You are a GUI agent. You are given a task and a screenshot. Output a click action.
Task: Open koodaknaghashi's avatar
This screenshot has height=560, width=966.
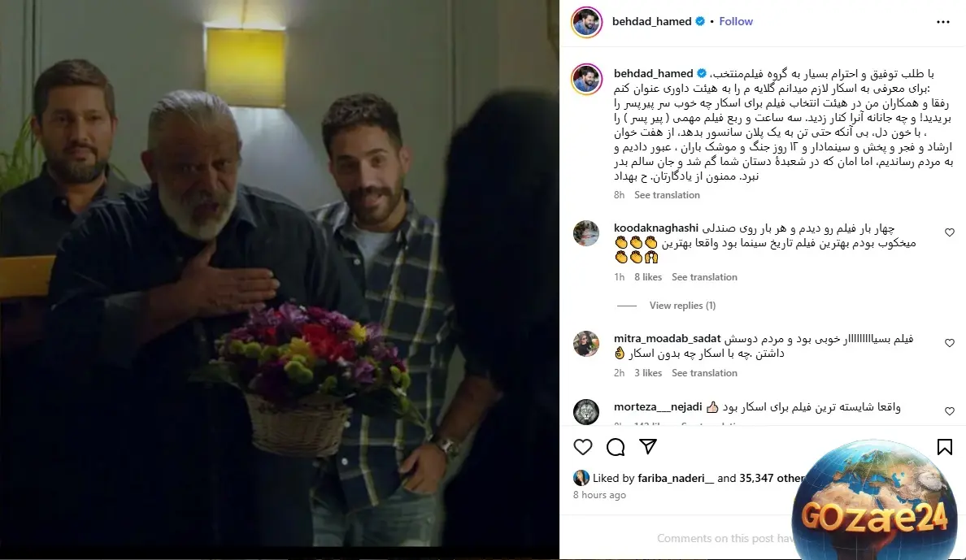[586, 233]
